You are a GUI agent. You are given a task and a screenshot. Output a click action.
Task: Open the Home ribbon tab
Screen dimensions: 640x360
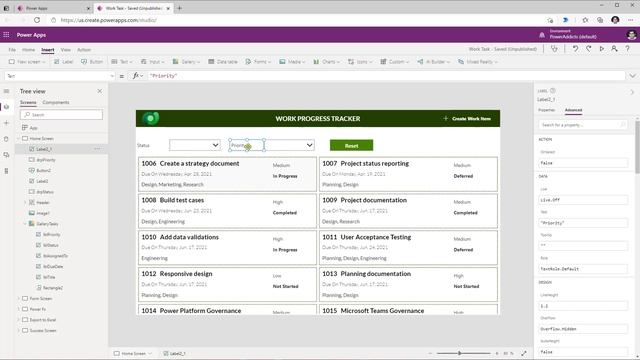28,50
